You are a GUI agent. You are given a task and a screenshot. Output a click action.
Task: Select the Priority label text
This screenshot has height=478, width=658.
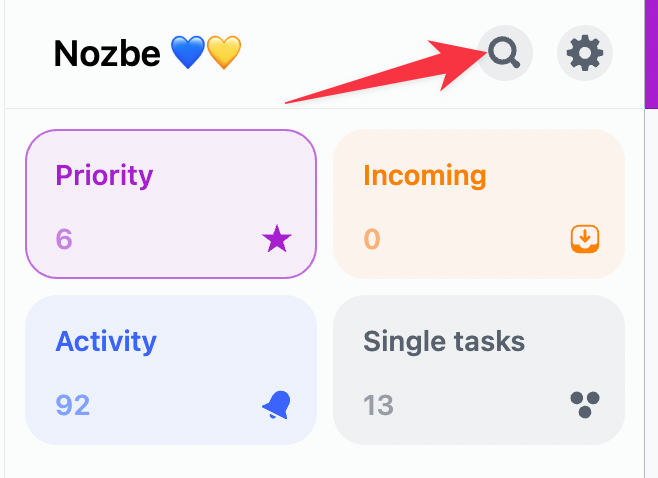click(104, 175)
